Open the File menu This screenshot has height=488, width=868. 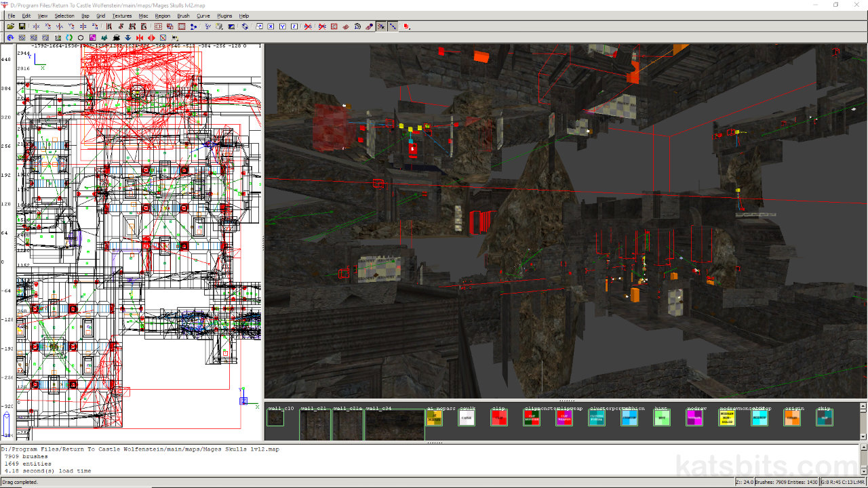(x=11, y=15)
